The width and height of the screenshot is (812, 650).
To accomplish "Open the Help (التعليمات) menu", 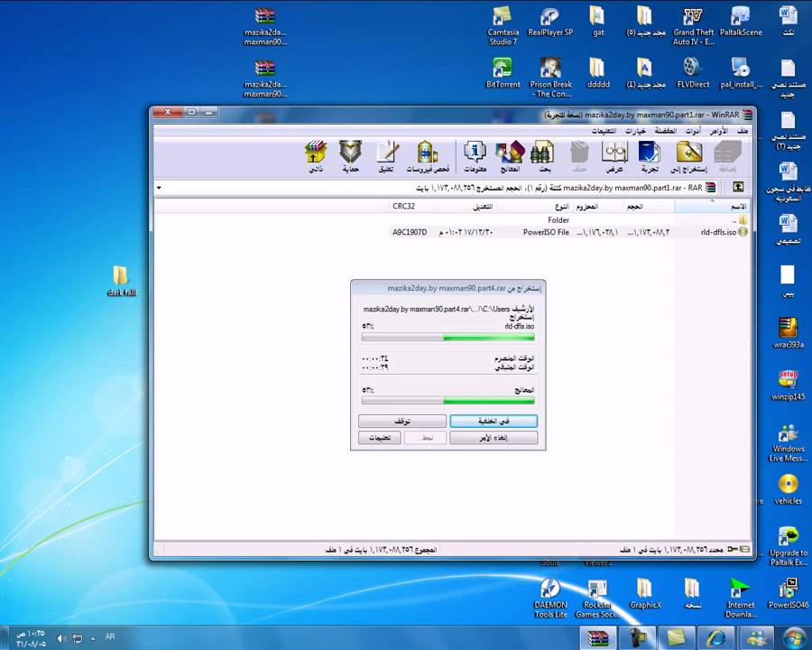I will click(x=604, y=131).
